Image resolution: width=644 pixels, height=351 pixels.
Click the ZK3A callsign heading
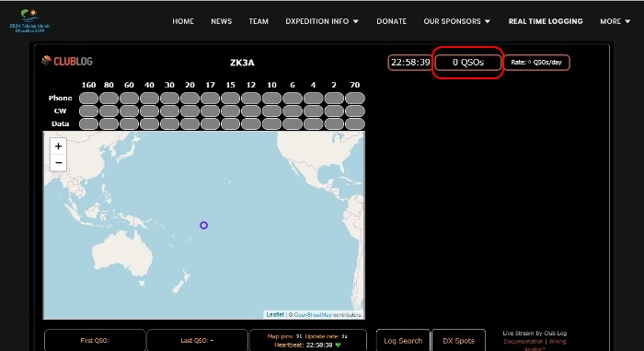[x=242, y=63]
